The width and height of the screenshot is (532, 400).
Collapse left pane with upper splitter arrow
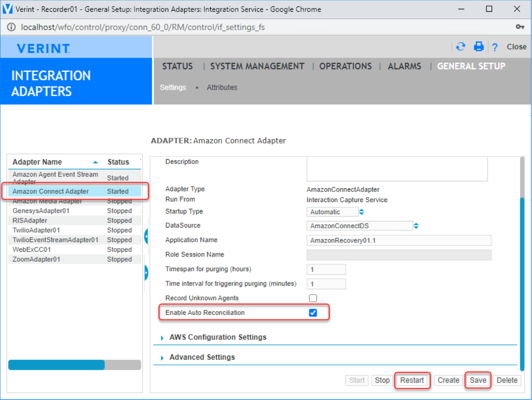tap(146, 236)
